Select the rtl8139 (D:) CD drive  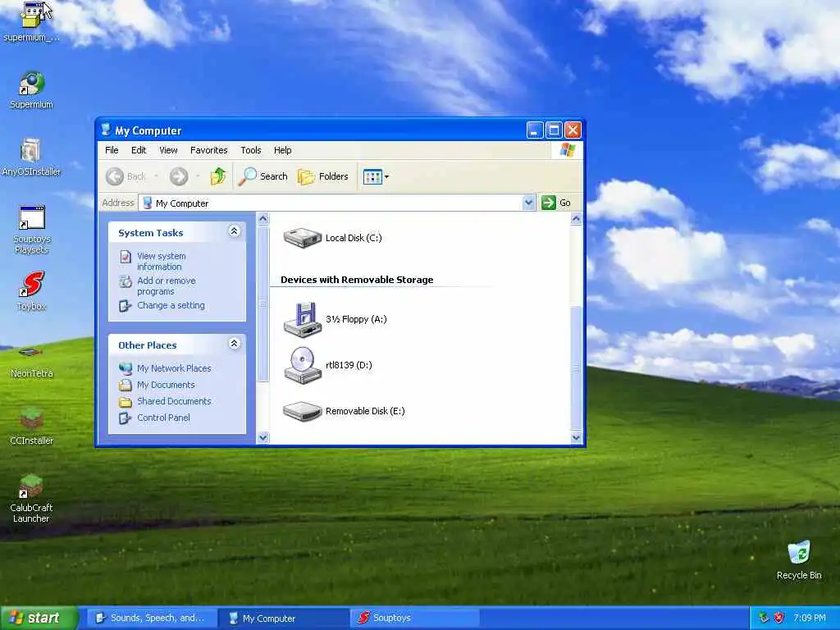point(327,365)
